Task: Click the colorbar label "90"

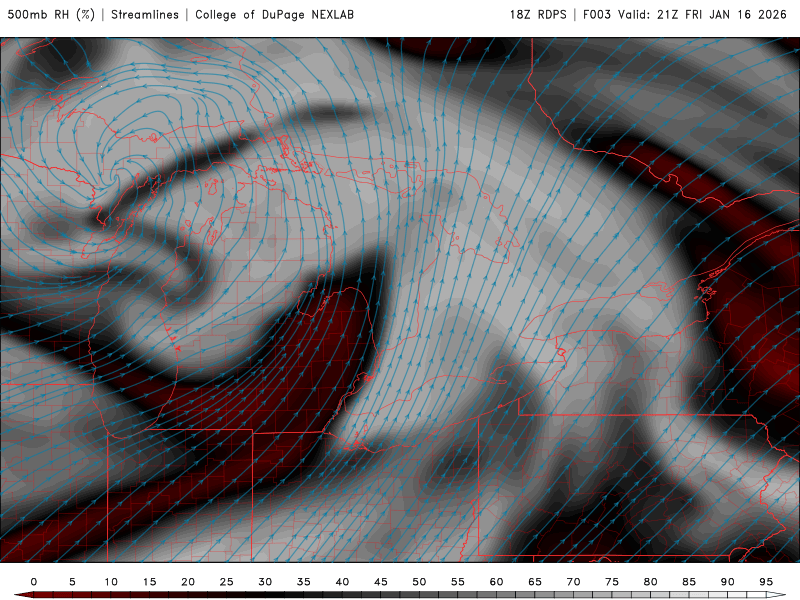Action: click(x=728, y=582)
